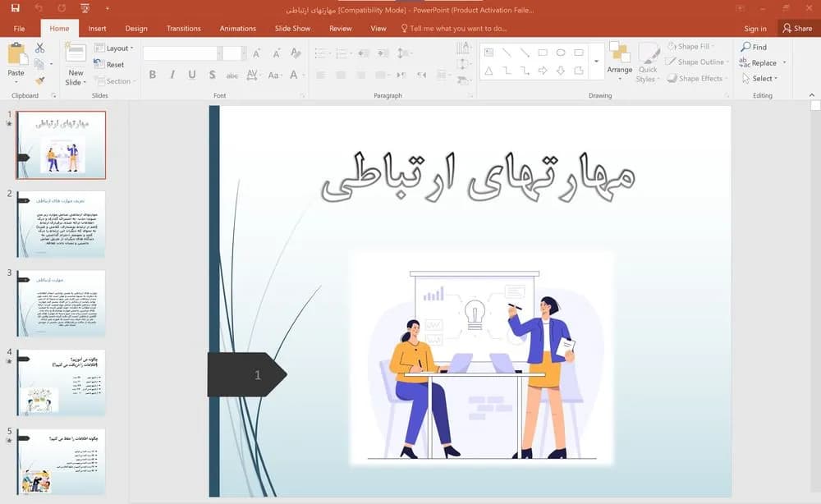Switch to the Design tab

[x=136, y=28]
